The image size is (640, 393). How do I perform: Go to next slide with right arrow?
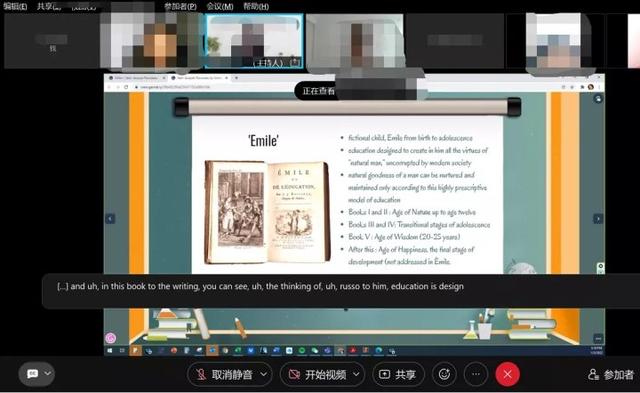[x=598, y=219]
